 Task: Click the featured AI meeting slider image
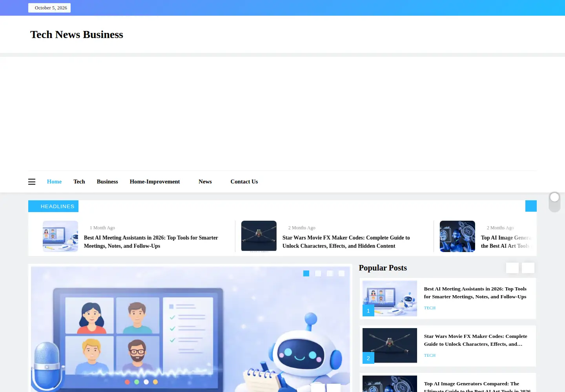pos(190,329)
